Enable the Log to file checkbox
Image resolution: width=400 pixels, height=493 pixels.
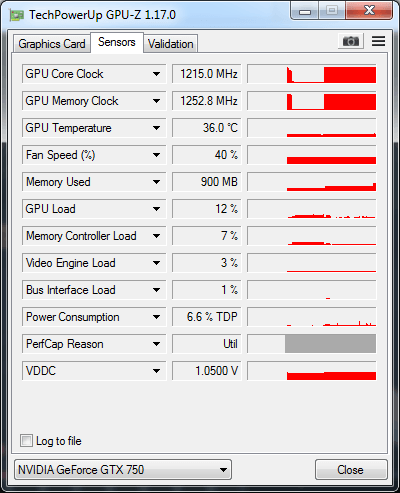[x=26, y=440]
